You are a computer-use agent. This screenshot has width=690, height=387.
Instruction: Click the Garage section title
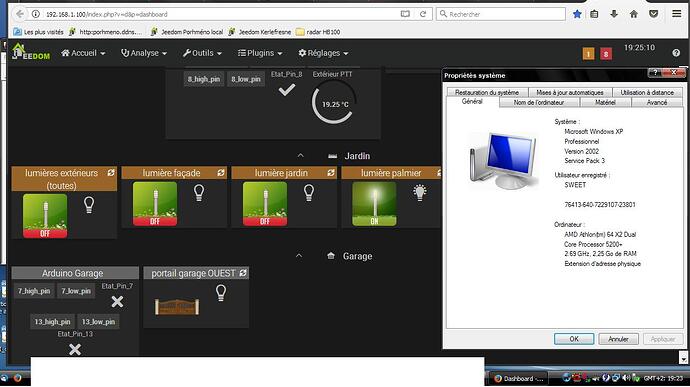(x=357, y=256)
